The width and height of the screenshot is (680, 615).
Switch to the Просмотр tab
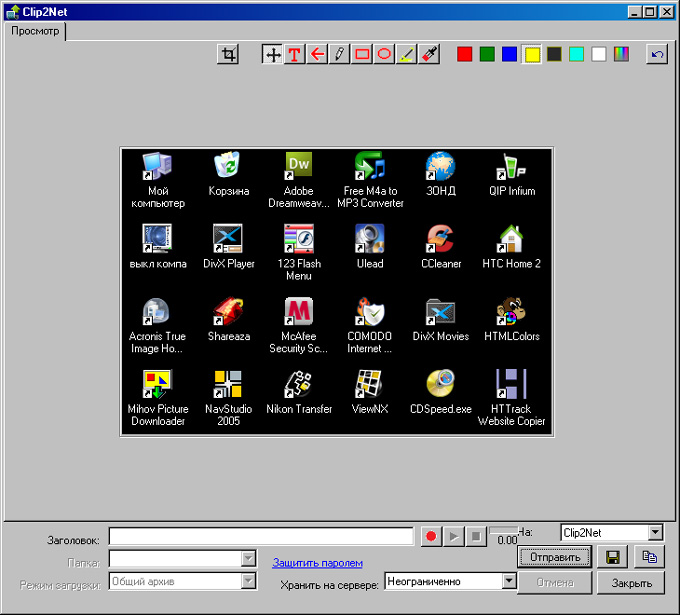[35, 31]
